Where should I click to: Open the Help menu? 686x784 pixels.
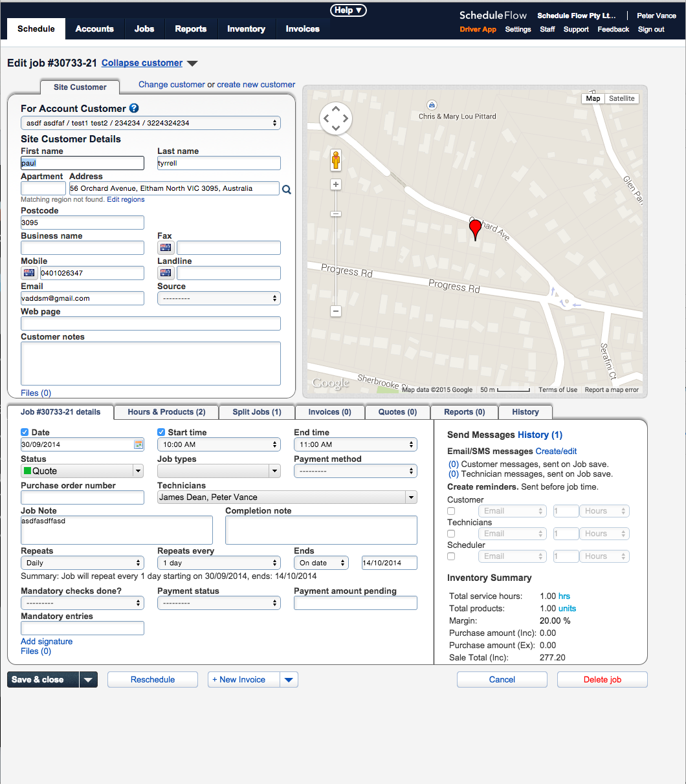(349, 10)
